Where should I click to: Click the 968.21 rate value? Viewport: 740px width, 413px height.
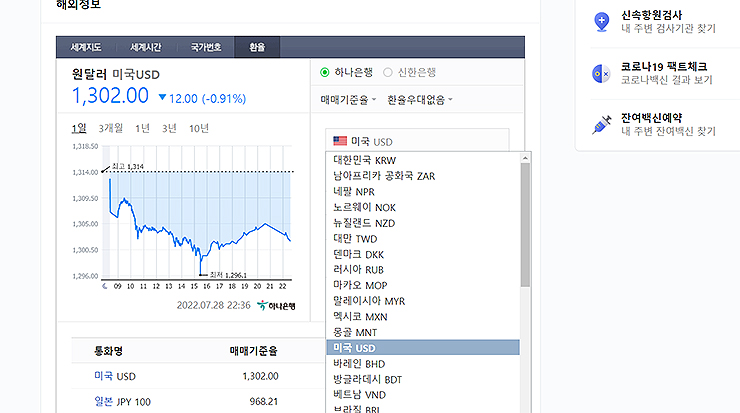[264, 401]
